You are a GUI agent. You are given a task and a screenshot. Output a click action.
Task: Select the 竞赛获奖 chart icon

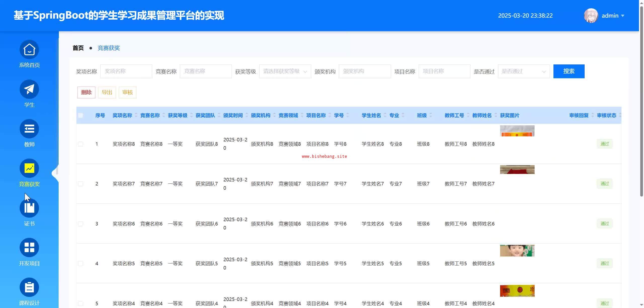pyautogui.click(x=29, y=168)
